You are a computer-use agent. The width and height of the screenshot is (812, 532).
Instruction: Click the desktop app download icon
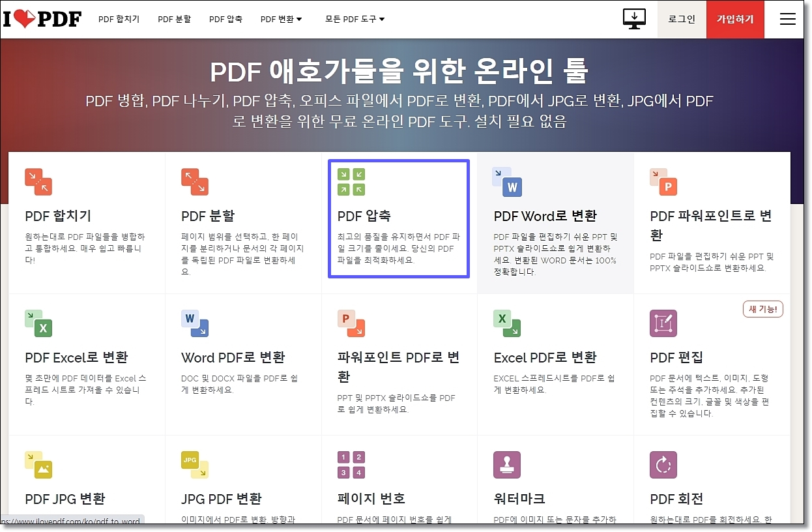point(634,19)
